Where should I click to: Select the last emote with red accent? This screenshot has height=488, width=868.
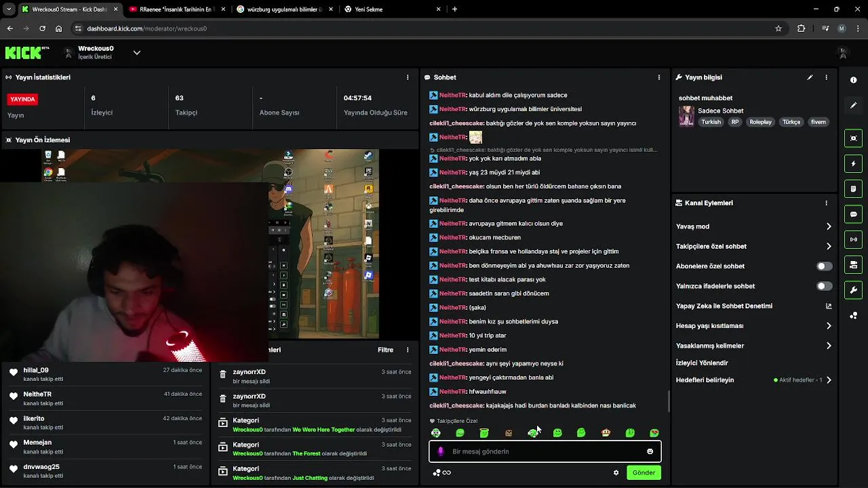(x=654, y=433)
